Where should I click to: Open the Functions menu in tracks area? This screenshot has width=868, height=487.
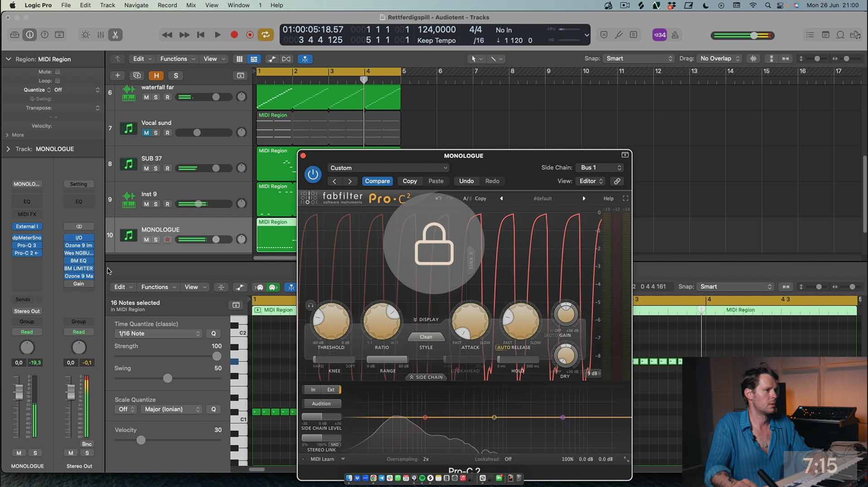tap(177, 59)
